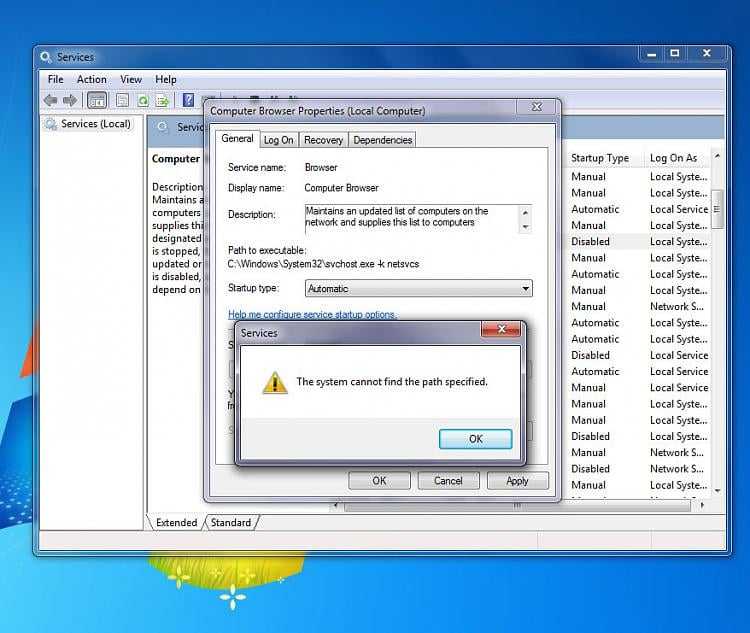750x633 pixels.
Task: Maximize the Services window
Action: point(674,54)
